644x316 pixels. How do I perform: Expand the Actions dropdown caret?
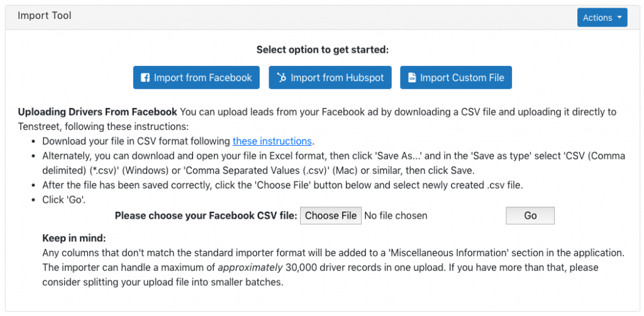(619, 18)
